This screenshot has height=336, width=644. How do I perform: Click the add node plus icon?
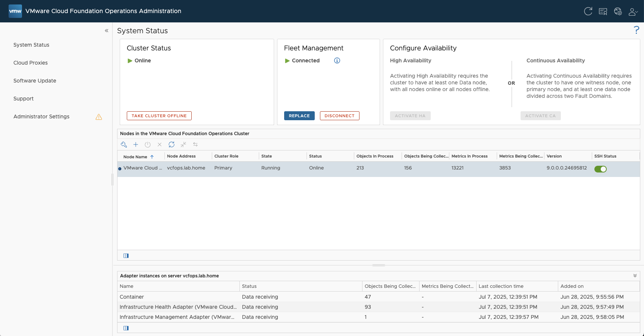click(136, 144)
